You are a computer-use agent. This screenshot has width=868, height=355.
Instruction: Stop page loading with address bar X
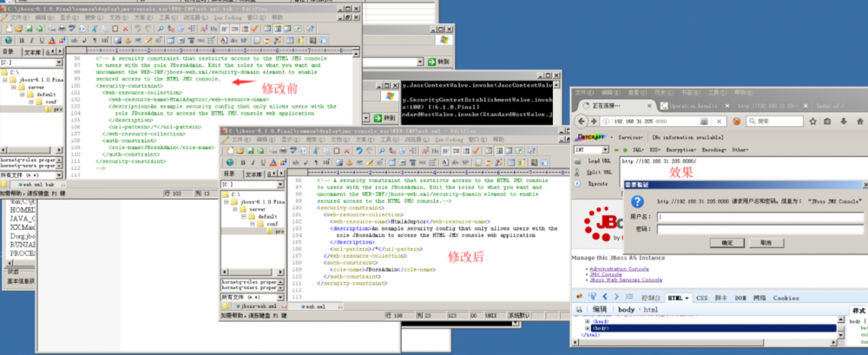click(x=719, y=122)
